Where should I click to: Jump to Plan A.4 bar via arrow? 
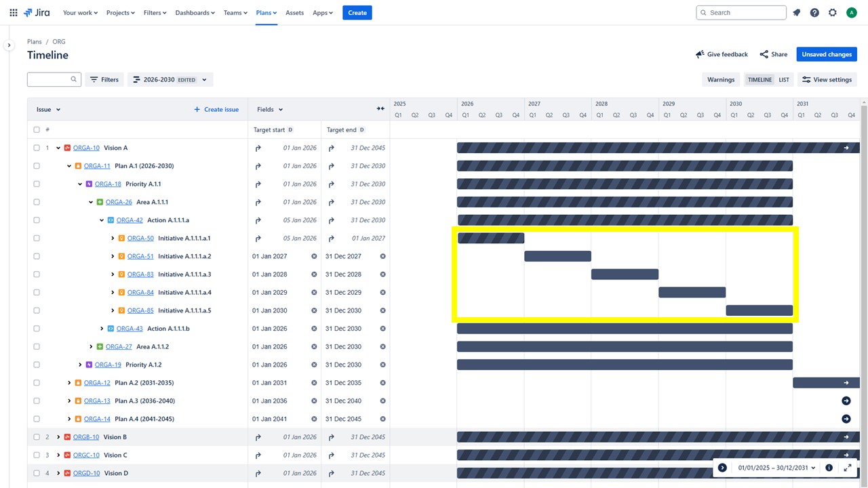[x=846, y=419]
